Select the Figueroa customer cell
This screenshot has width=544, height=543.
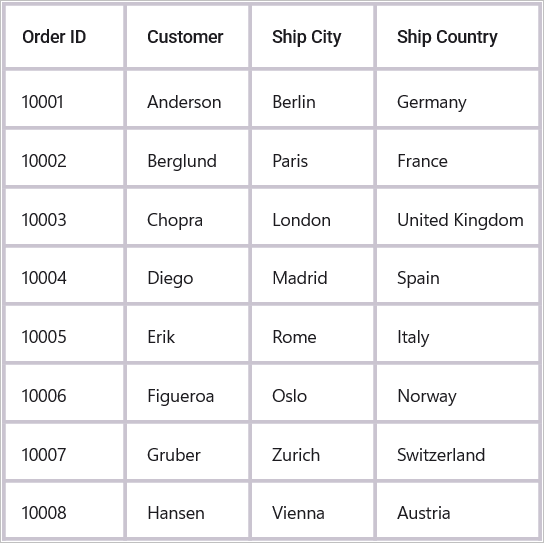[x=188, y=392]
